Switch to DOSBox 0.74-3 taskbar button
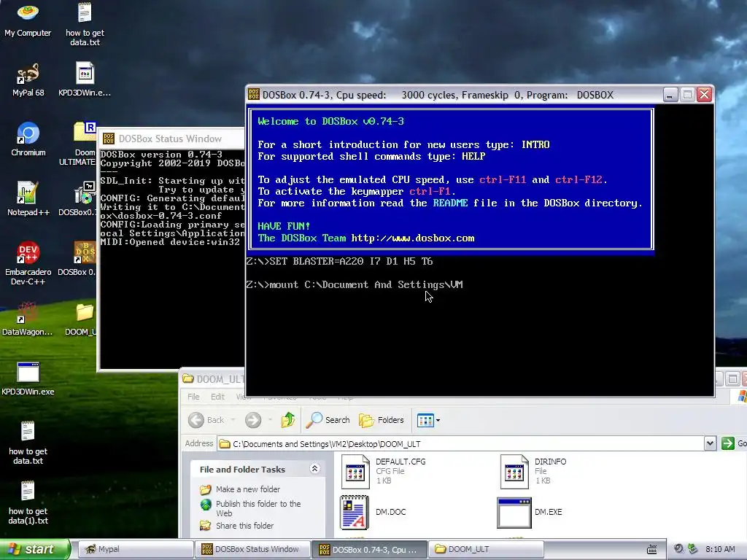The height and width of the screenshot is (560, 747). (x=369, y=549)
